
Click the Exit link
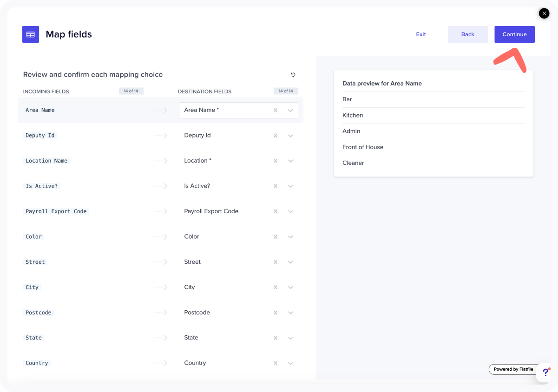click(x=421, y=34)
